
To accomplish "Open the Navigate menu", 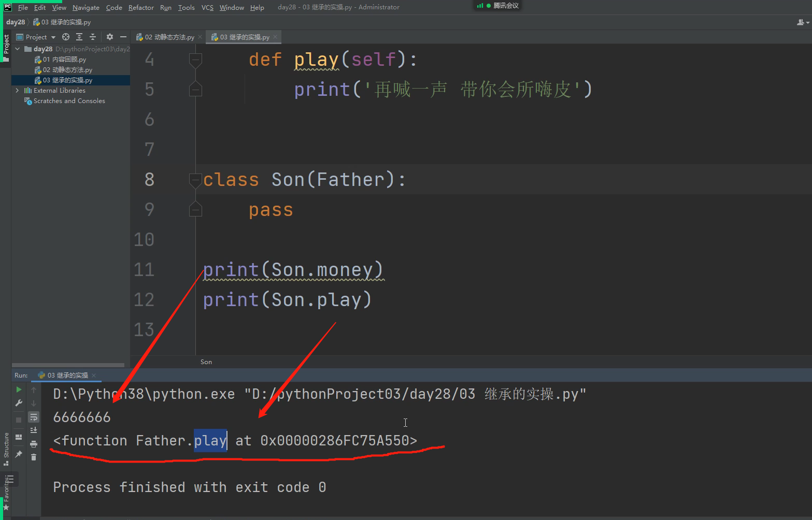I will coord(86,7).
